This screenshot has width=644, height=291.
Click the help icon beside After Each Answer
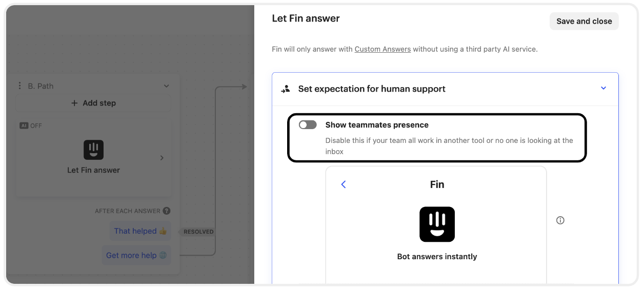click(167, 211)
